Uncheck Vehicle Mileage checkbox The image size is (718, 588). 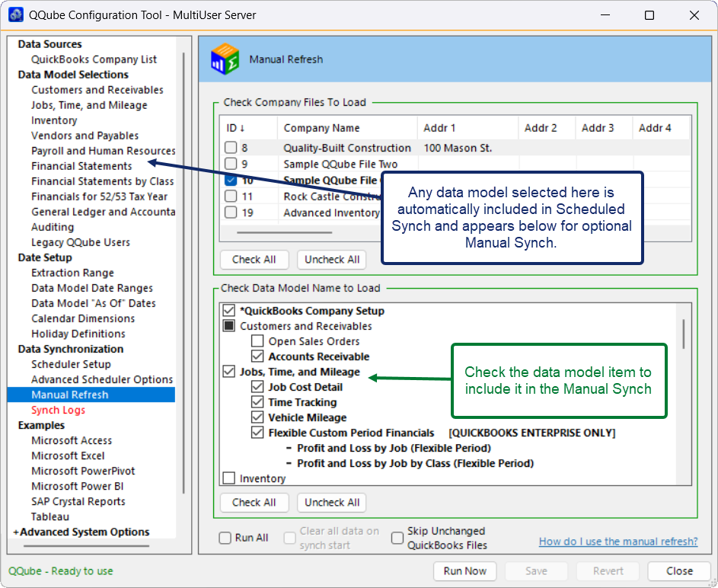257,417
